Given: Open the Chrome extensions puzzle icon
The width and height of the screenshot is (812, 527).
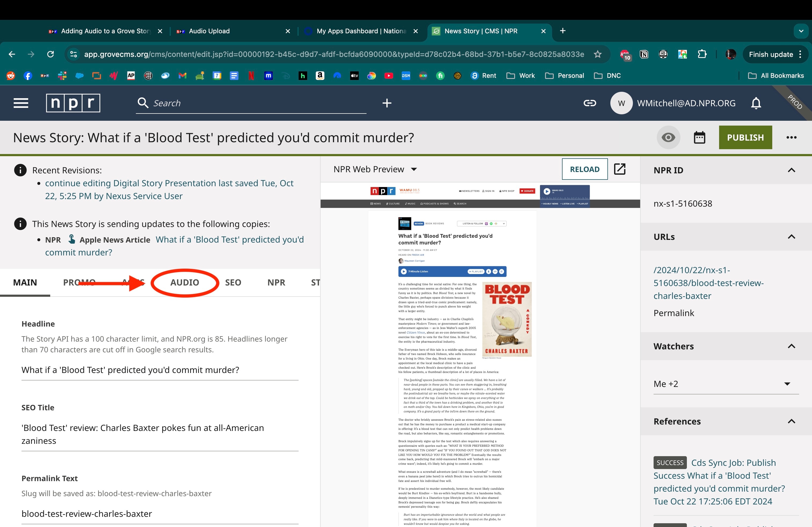Looking at the screenshot, I should (x=702, y=54).
